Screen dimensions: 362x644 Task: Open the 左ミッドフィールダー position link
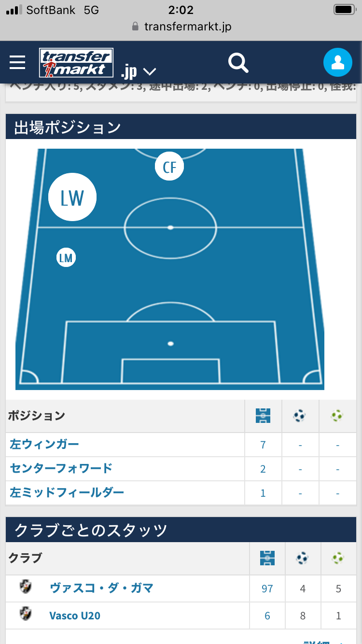67,492
